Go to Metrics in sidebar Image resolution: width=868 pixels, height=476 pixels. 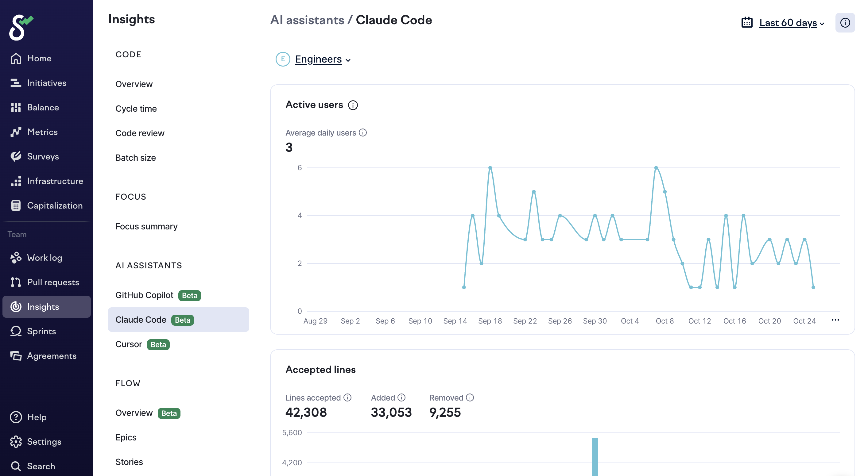coord(42,132)
